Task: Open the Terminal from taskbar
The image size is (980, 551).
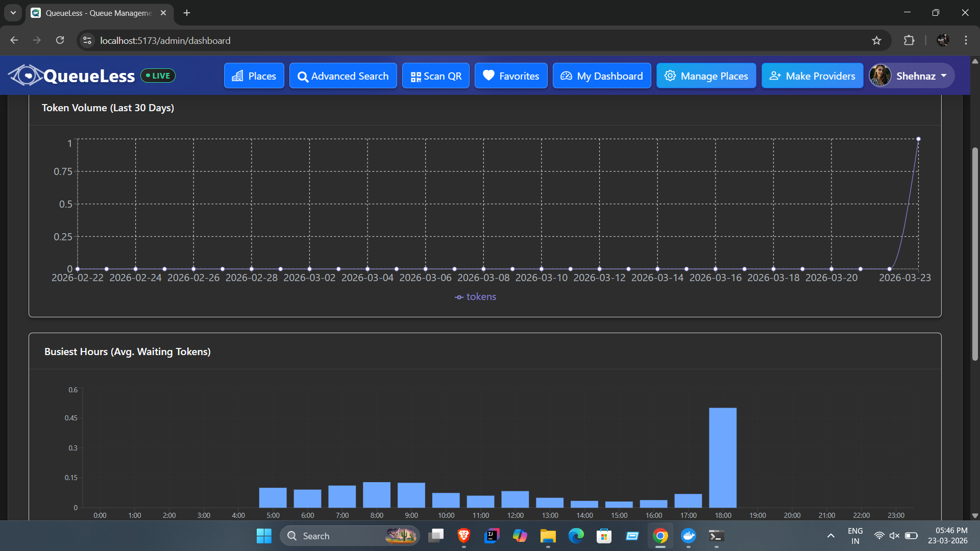Action: [716, 536]
